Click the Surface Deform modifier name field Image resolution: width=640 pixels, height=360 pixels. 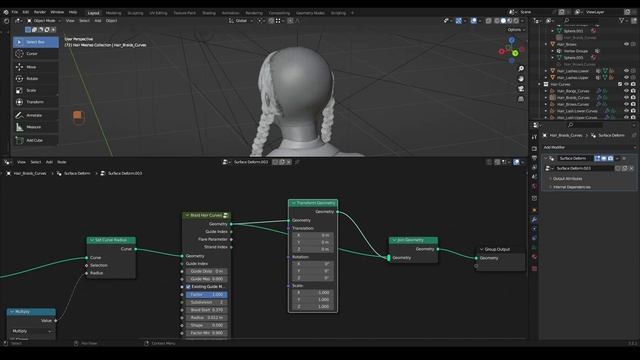coord(576,158)
